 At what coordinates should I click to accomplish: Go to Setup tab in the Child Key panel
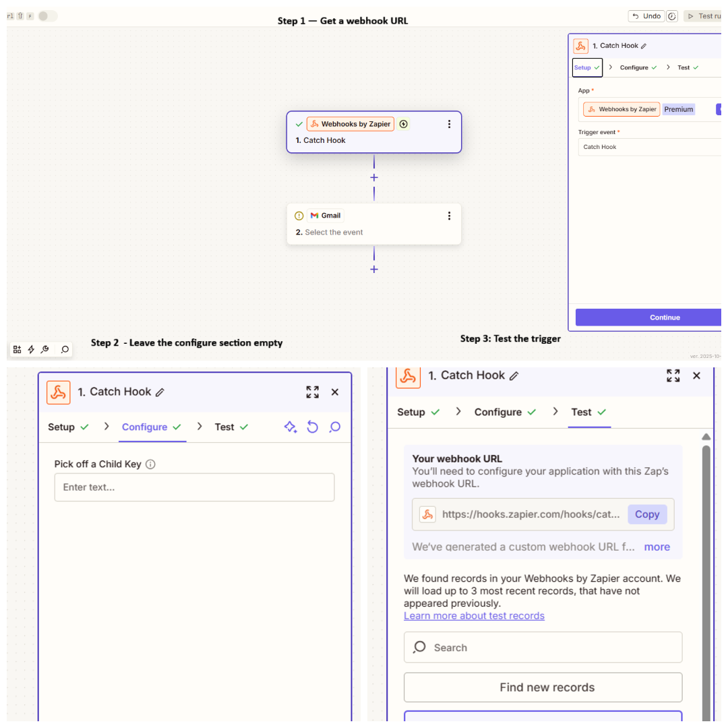pyautogui.click(x=68, y=427)
